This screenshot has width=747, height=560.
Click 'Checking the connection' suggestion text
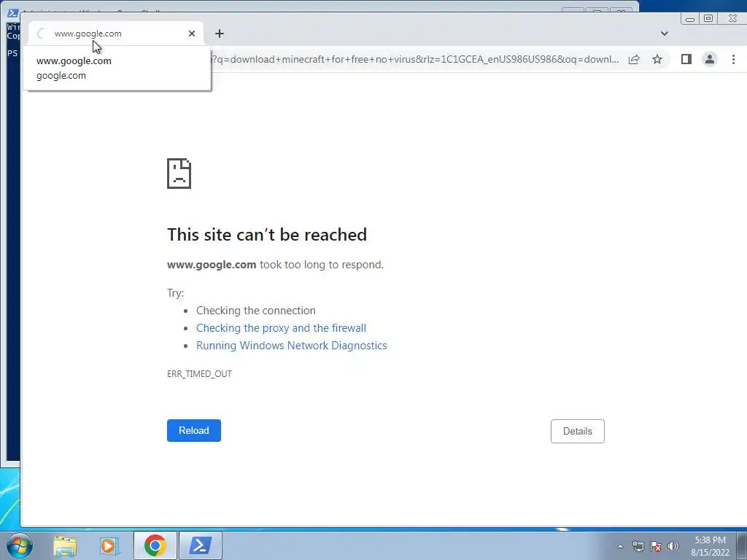(256, 311)
